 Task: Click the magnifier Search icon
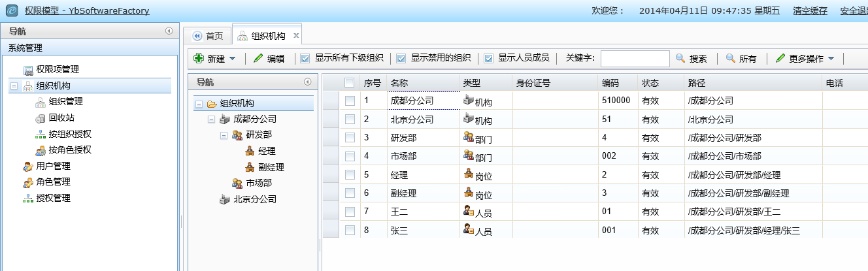click(x=680, y=59)
